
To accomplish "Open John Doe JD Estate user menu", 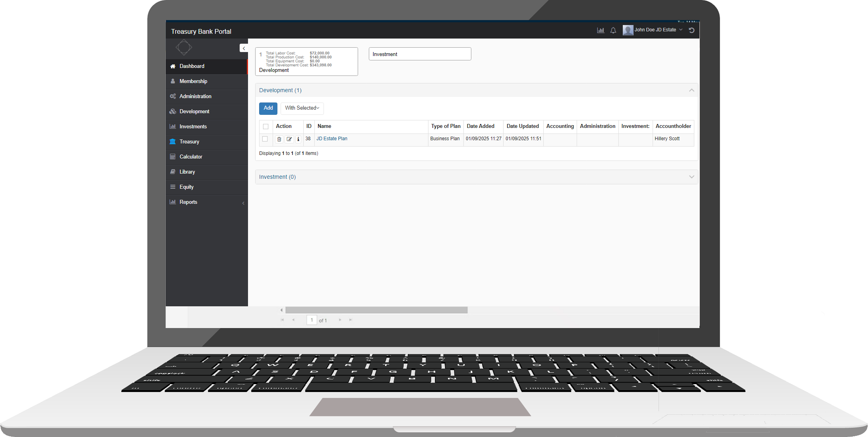I will [655, 30].
